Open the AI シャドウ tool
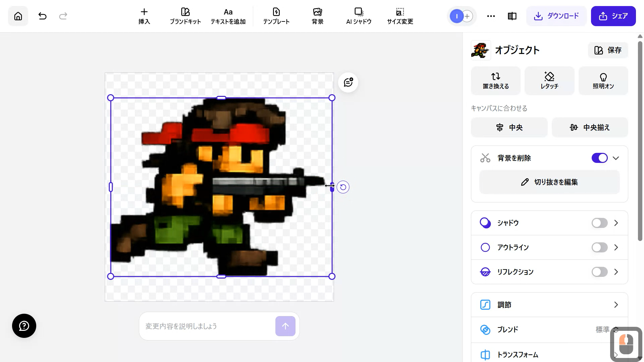This screenshot has width=644, height=362. 359,16
